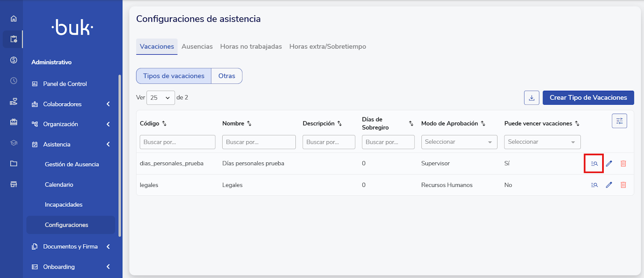Sort by Modo de Aprobación
Viewport: 644px width, 278px height.
coord(483,123)
